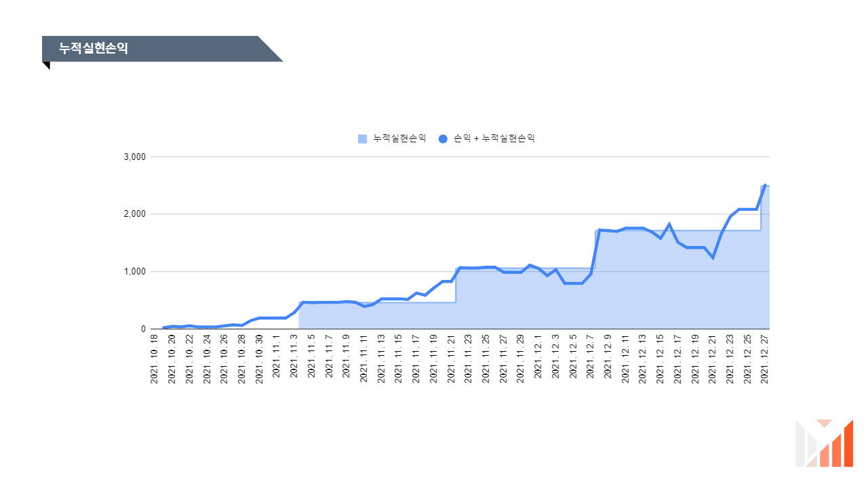Click the 2021. 12. 21 date label

[713, 359]
